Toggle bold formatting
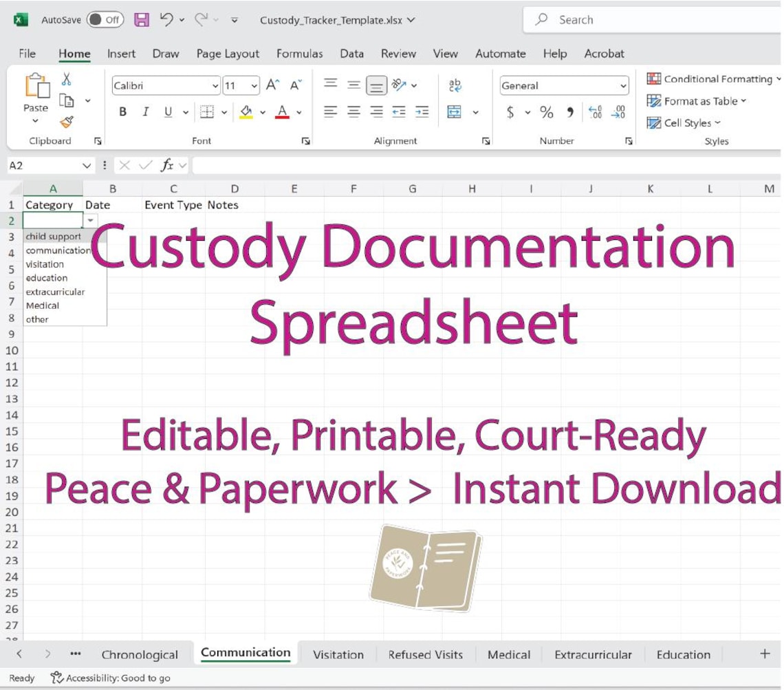 [122, 112]
